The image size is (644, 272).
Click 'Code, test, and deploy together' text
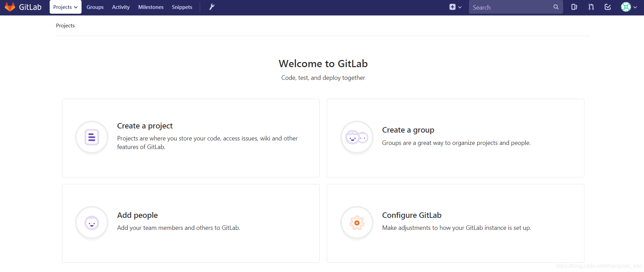point(323,78)
